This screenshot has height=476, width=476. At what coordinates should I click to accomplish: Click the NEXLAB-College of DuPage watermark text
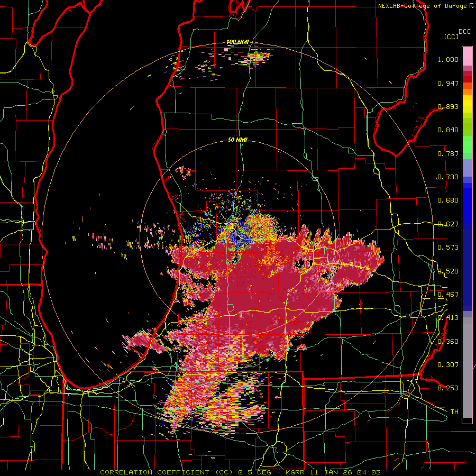422,6
